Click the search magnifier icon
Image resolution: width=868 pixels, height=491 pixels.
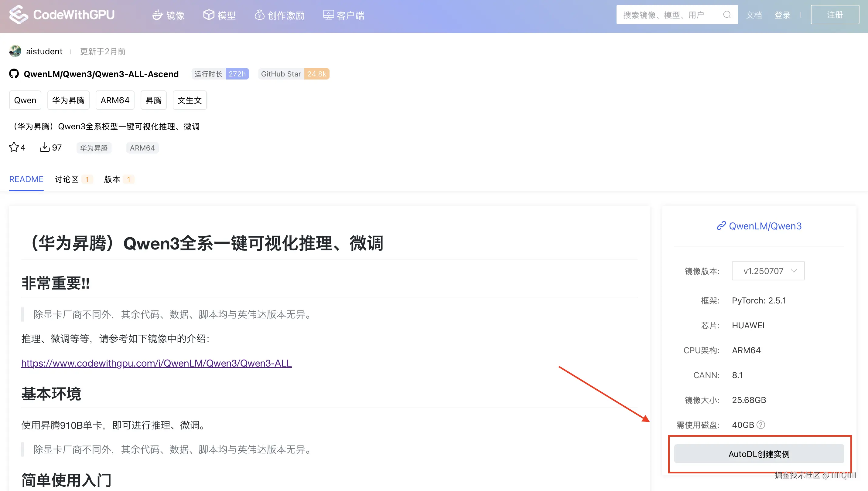pos(727,15)
